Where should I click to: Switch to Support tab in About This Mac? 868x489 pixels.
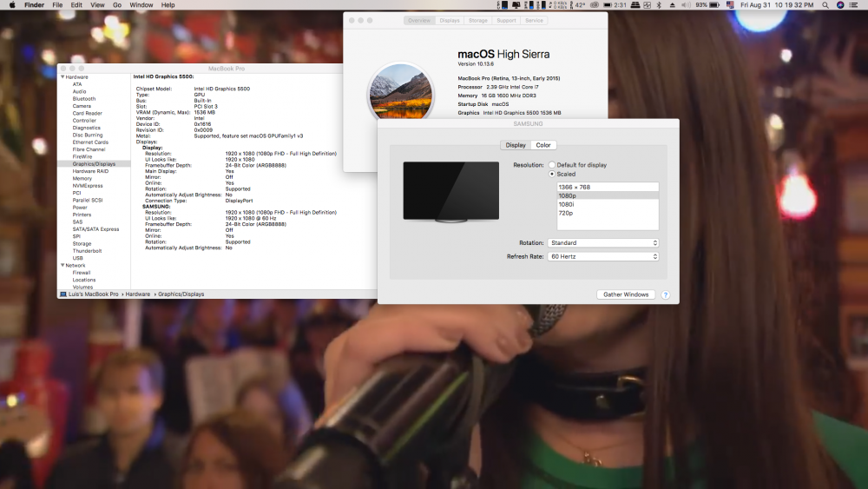506,21
